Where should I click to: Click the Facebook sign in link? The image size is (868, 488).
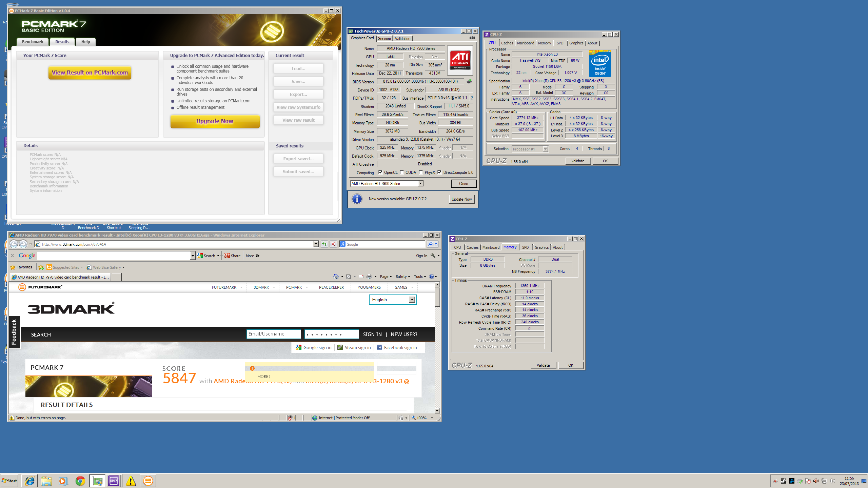click(x=397, y=347)
